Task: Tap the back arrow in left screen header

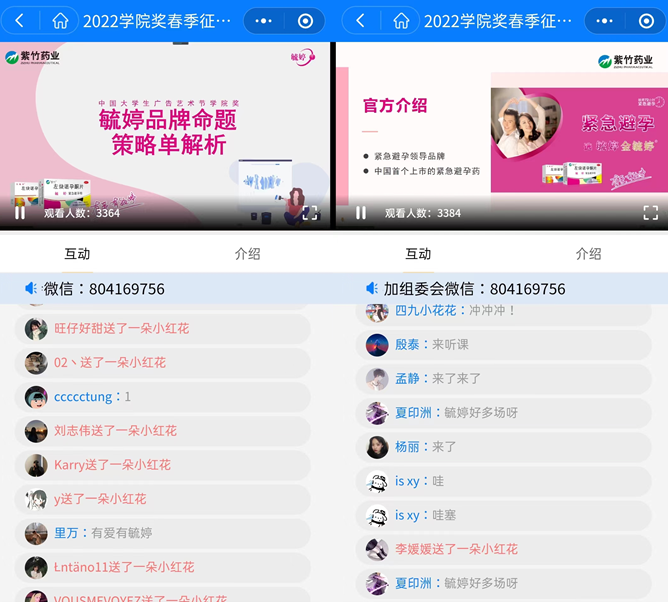Action: (x=20, y=20)
